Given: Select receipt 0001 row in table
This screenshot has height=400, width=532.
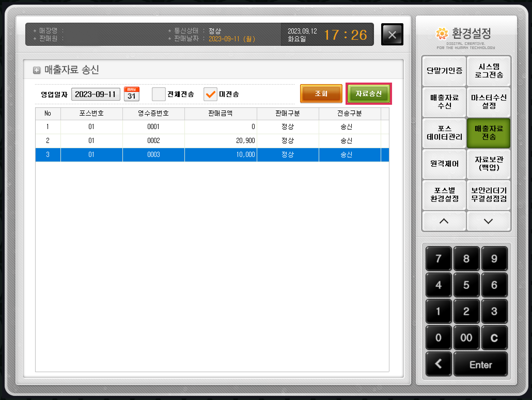Looking at the screenshot, I should [212, 127].
